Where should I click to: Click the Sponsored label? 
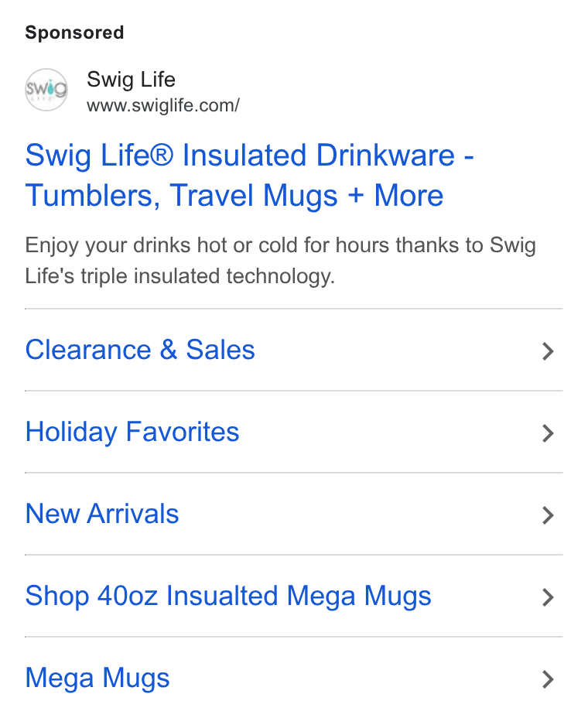point(74,32)
